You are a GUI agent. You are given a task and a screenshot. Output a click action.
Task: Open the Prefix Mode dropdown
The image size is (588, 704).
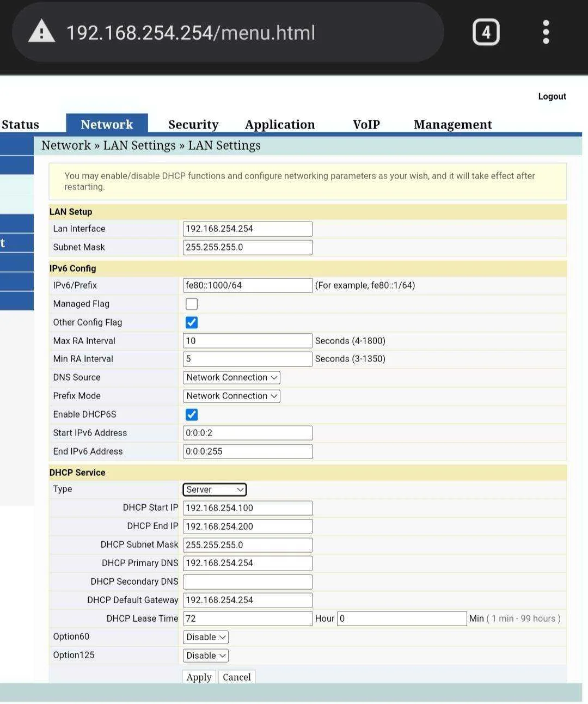[231, 396]
